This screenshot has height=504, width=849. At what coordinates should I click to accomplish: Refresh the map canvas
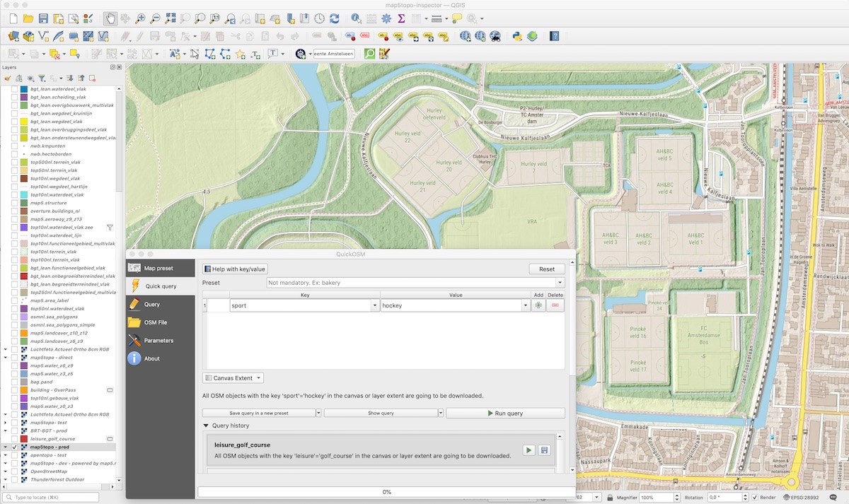pyautogui.click(x=336, y=18)
